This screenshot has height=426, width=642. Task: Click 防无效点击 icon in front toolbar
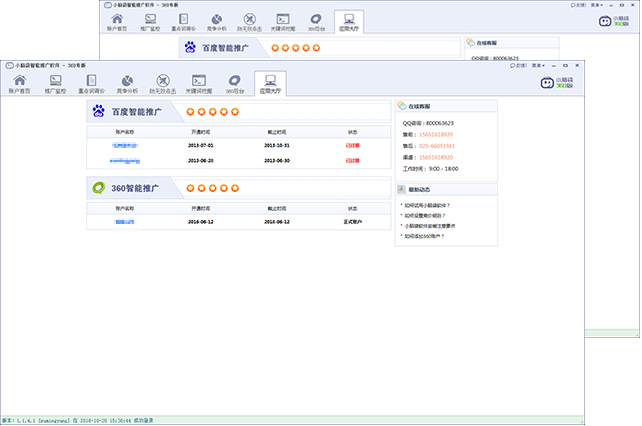pyautogui.click(x=162, y=83)
